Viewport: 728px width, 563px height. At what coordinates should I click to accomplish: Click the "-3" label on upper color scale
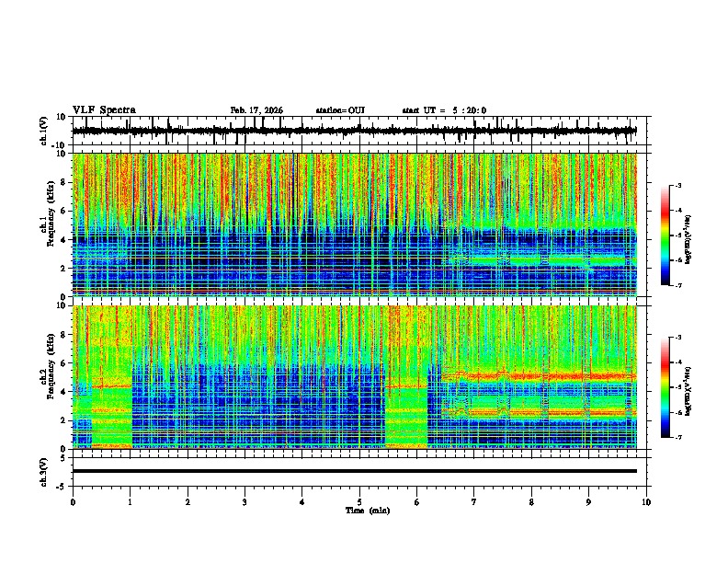point(677,185)
